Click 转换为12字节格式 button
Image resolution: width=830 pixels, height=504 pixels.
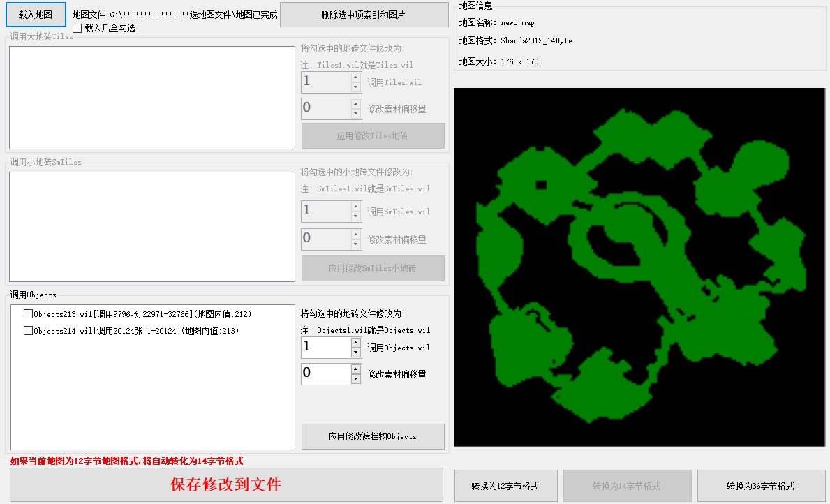click(505, 486)
